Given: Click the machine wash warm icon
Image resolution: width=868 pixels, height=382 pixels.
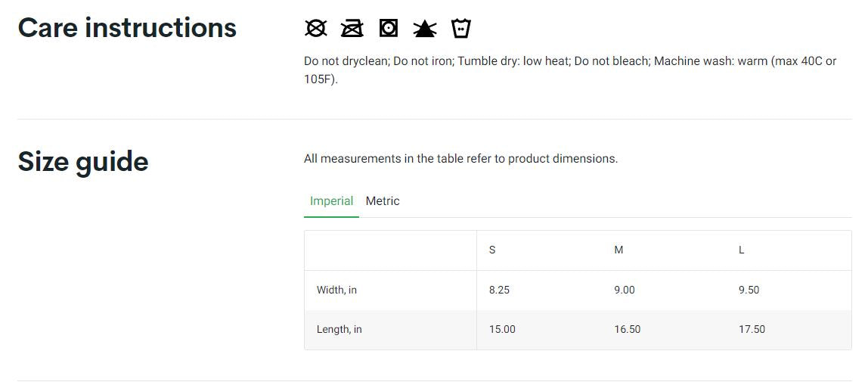Looking at the screenshot, I should click(x=460, y=29).
